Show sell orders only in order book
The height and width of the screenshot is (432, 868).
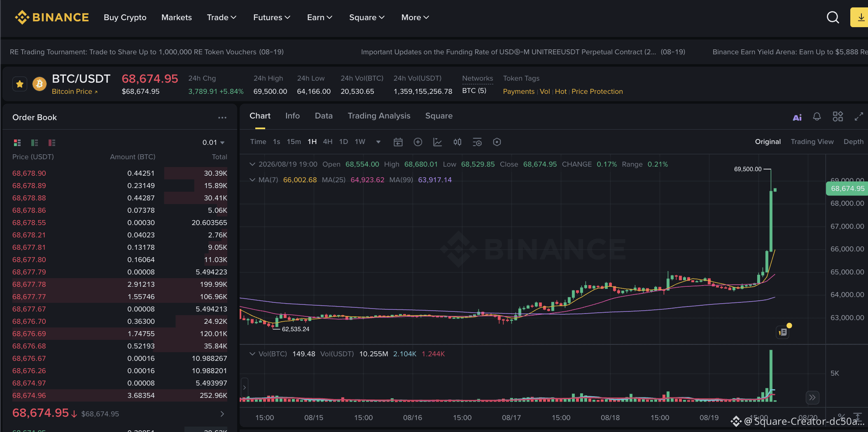[52, 143]
